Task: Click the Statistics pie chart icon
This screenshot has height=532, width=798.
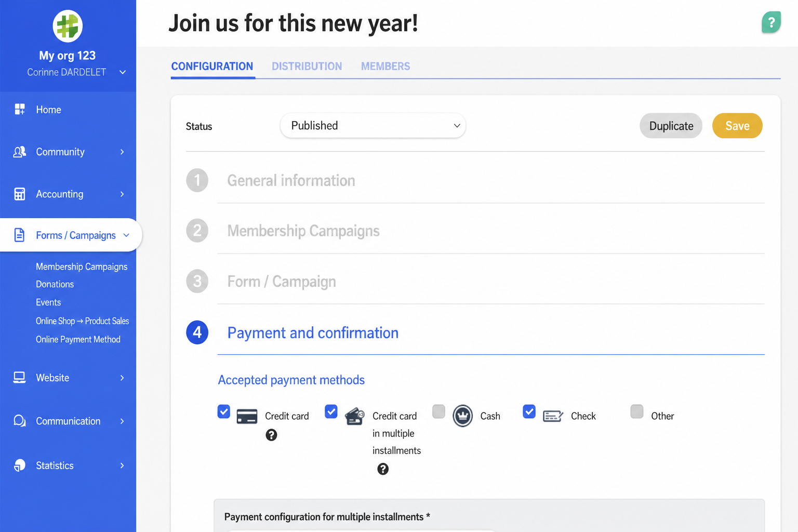Action: [20, 465]
